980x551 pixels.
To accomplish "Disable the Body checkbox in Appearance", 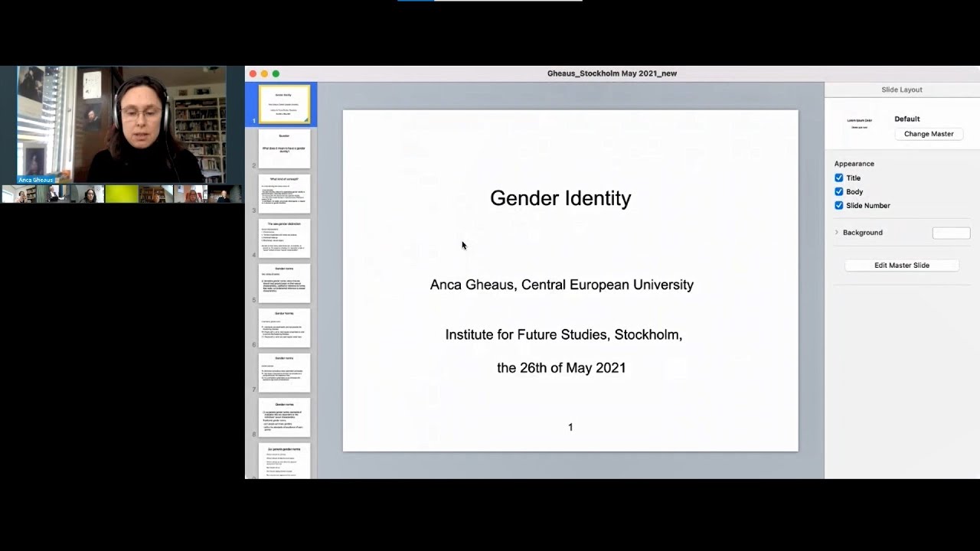I will pos(839,191).
